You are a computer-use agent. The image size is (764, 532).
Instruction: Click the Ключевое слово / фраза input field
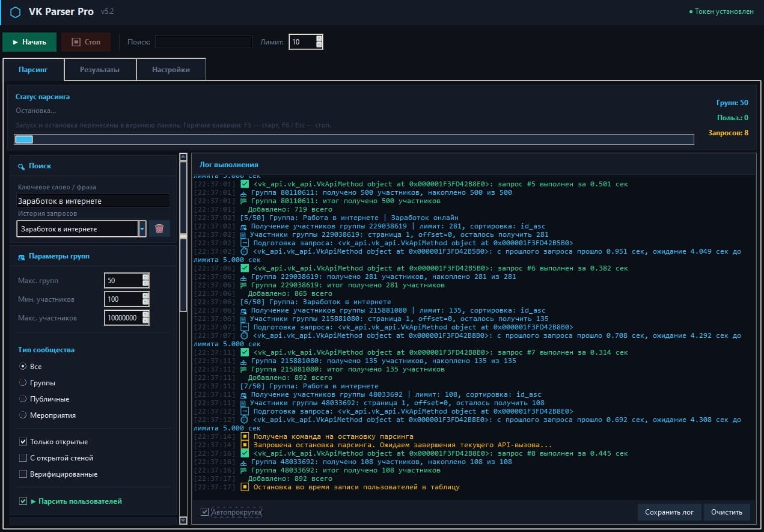(x=93, y=201)
